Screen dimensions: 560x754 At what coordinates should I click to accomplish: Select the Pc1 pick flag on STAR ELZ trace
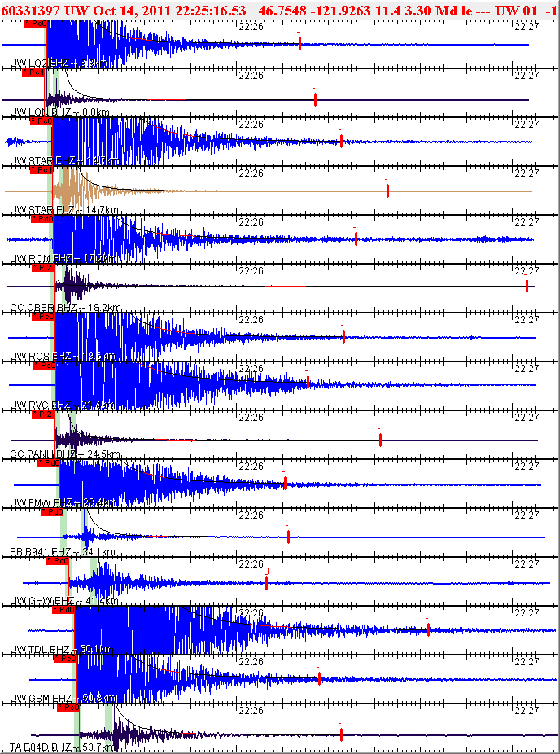pyautogui.click(x=42, y=169)
